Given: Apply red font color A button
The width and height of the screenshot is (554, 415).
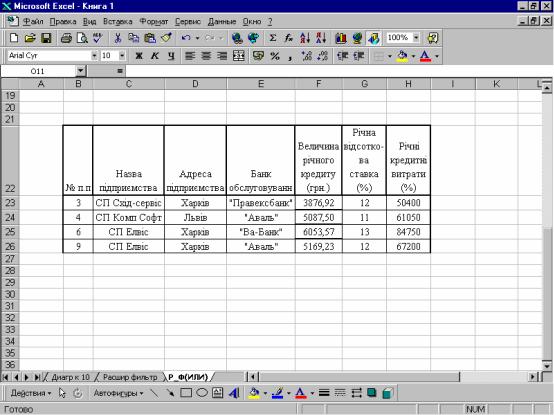Looking at the screenshot, I should pos(426,56).
